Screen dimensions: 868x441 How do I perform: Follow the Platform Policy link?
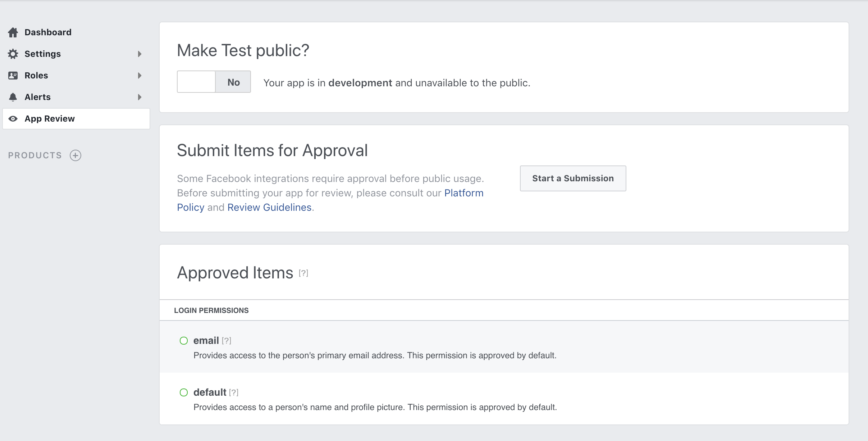463,193
